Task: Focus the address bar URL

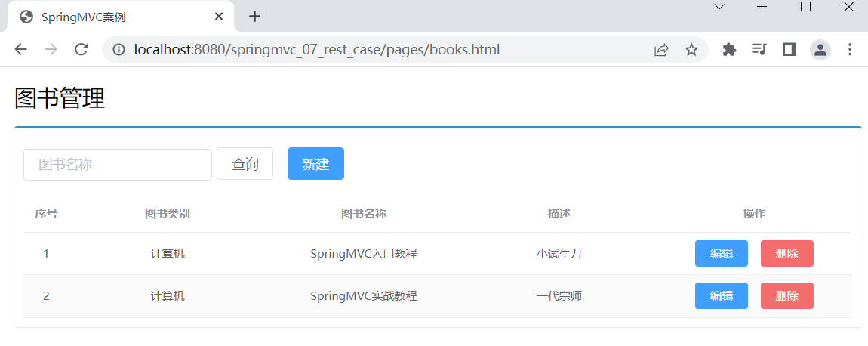Action: coord(317,50)
